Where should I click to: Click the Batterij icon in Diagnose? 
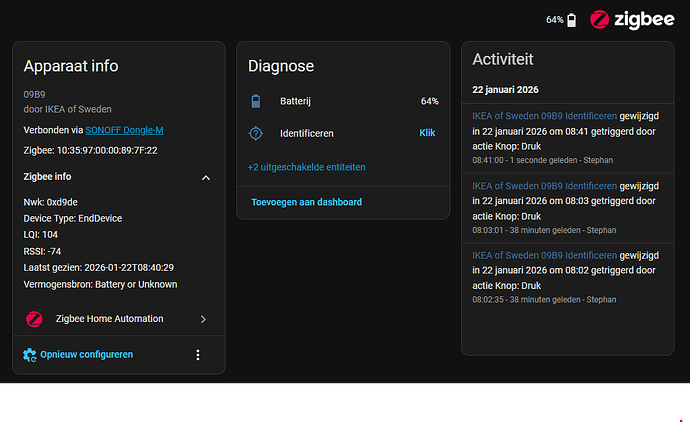[x=255, y=101]
